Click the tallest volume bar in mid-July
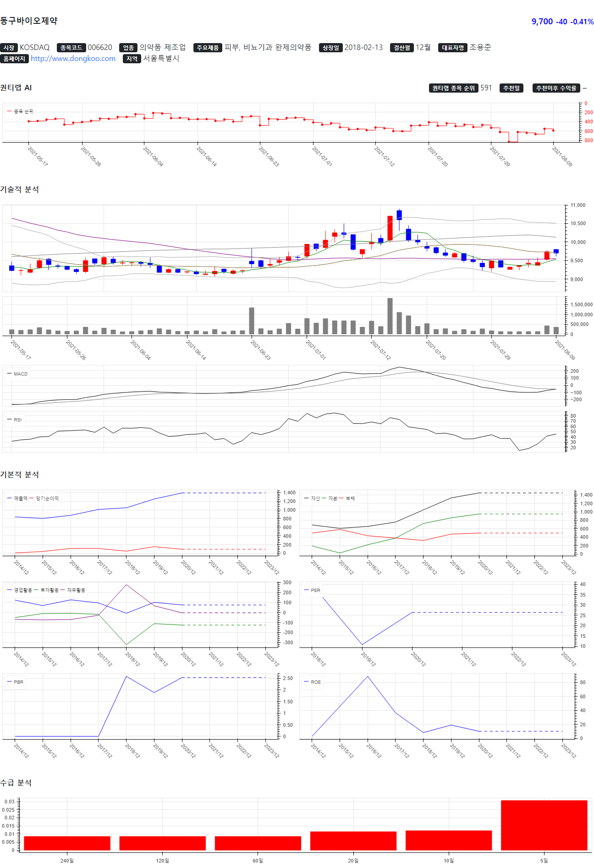594x868 pixels. point(390,316)
